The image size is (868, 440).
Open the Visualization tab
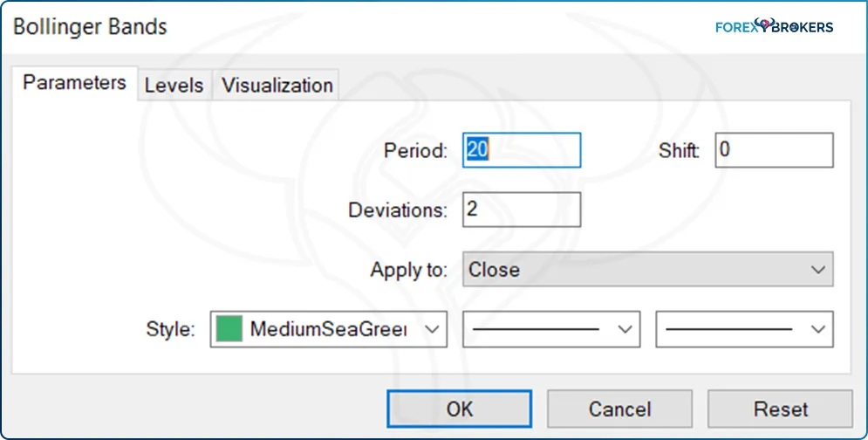(277, 86)
